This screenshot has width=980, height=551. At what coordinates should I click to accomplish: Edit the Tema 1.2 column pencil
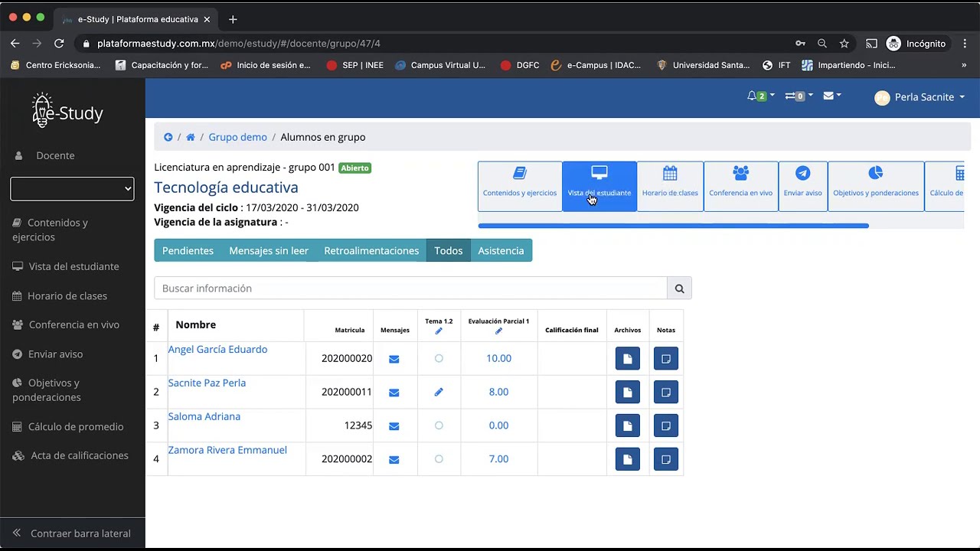pyautogui.click(x=439, y=331)
